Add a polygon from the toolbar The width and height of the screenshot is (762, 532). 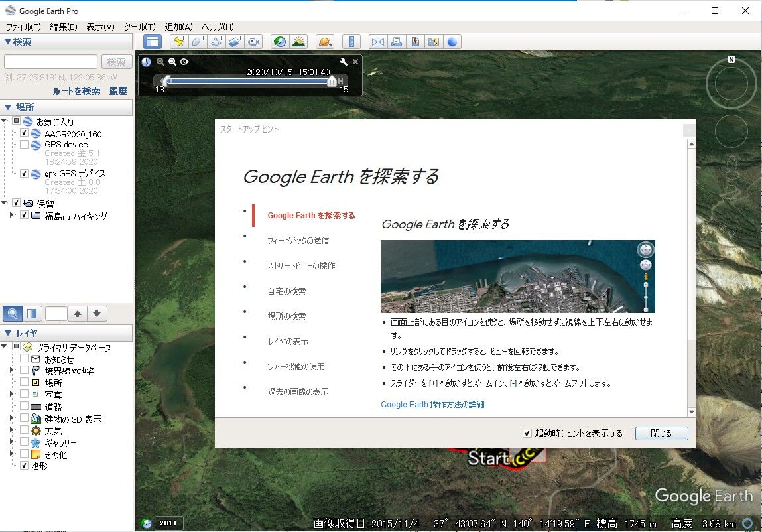pos(198,42)
